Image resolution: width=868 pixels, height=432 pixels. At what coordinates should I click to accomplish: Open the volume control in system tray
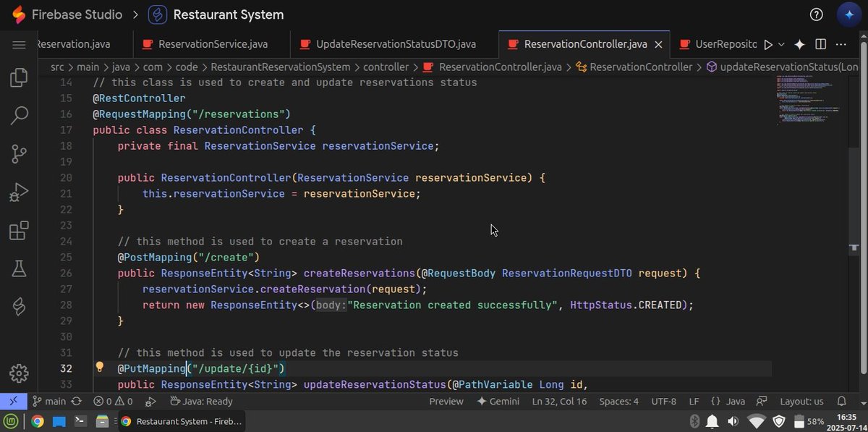coord(733,421)
